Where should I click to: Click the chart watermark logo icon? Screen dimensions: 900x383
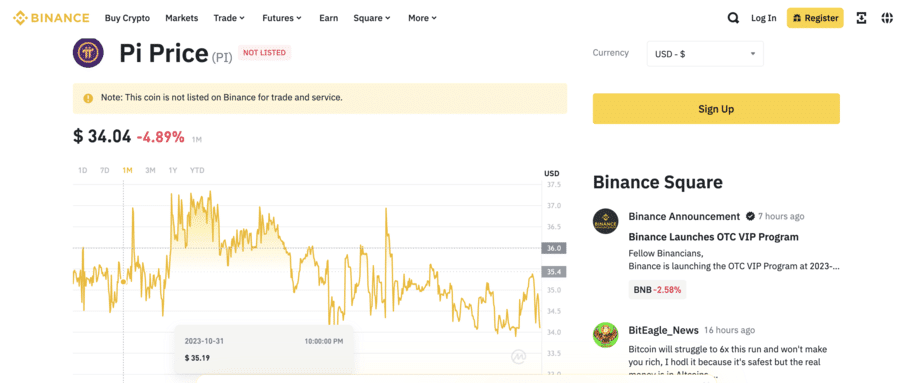click(519, 357)
